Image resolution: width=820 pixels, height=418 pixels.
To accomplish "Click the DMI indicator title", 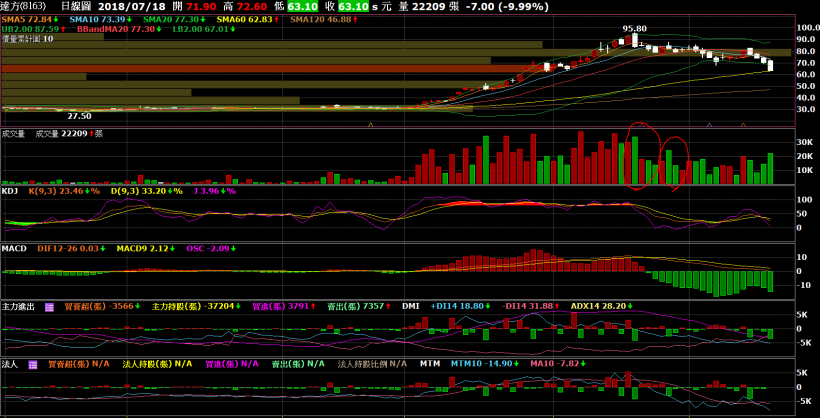I will pos(411,307).
